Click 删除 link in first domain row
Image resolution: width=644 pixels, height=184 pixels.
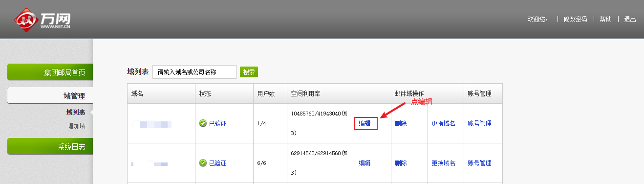point(401,123)
